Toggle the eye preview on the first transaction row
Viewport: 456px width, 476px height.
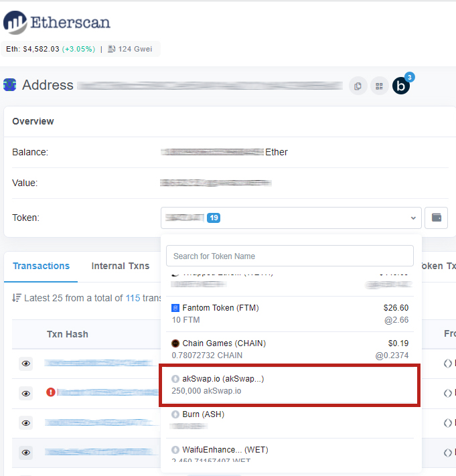(26, 364)
